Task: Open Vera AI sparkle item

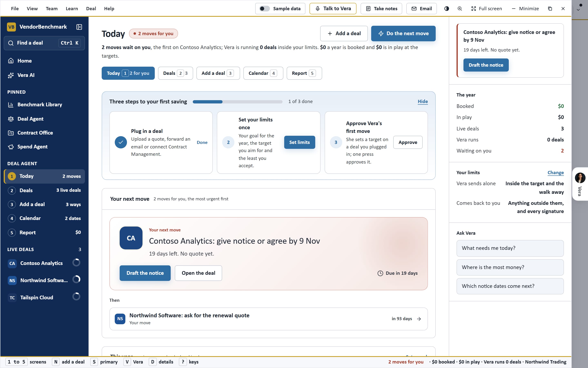Action: click(x=44, y=75)
